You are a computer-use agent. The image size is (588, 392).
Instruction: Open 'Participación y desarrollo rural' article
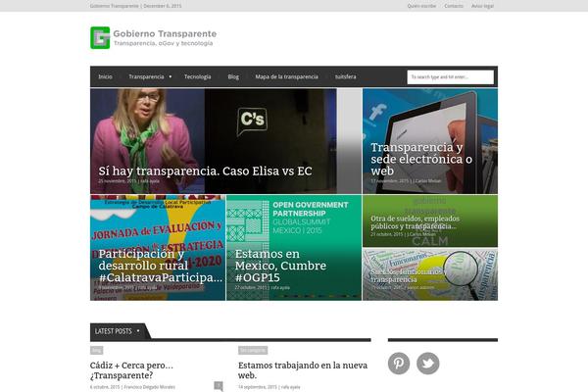161,266
